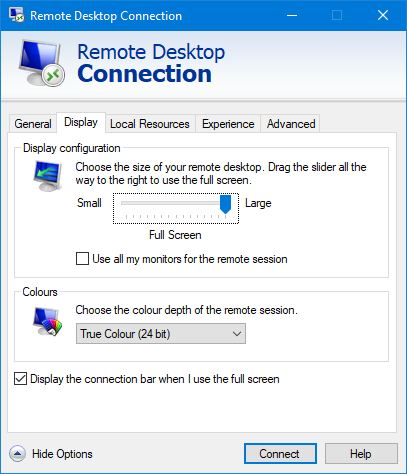Click the Display tab
This screenshot has width=407, height=474.
coord(81,122)
